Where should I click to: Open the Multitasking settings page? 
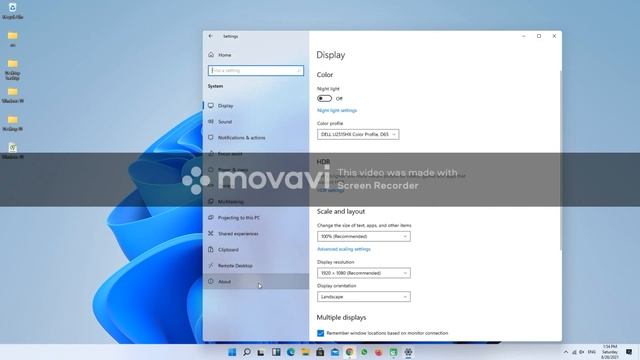click(256, 202)
